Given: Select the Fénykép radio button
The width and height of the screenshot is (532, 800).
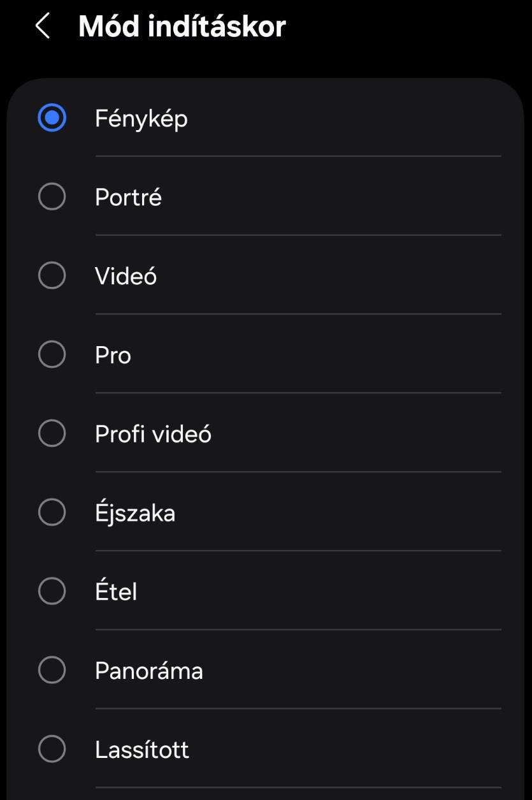Looking at the screenshot, I should pyautogui.click(x=52, y=118).
